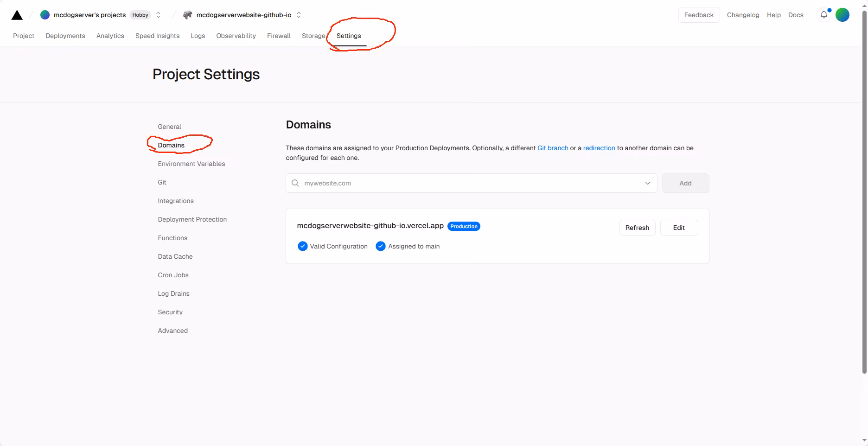Click the search magnifier icon in domain field
This screenshot has height=446, width=868.
click(295, 183)
